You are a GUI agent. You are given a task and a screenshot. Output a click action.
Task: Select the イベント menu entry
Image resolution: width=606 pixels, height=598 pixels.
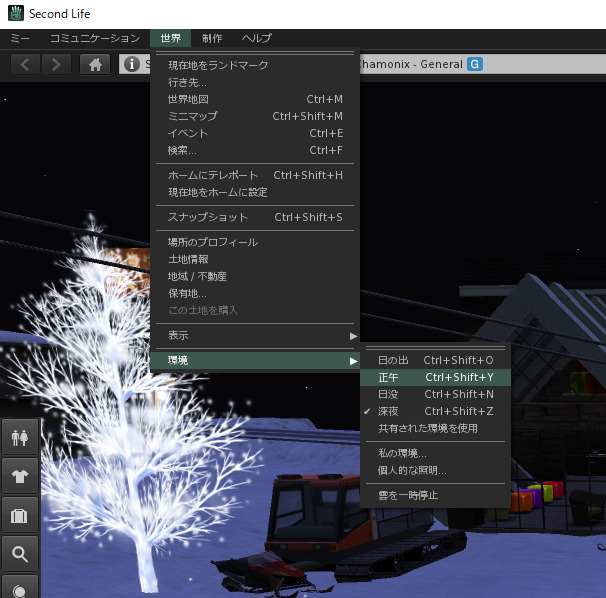tap(255, 133)
